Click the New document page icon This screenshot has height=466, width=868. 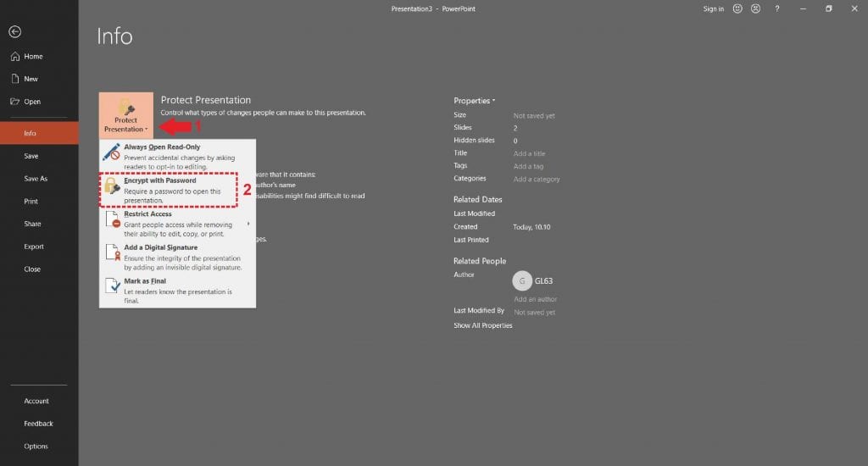tap(15, 79)
